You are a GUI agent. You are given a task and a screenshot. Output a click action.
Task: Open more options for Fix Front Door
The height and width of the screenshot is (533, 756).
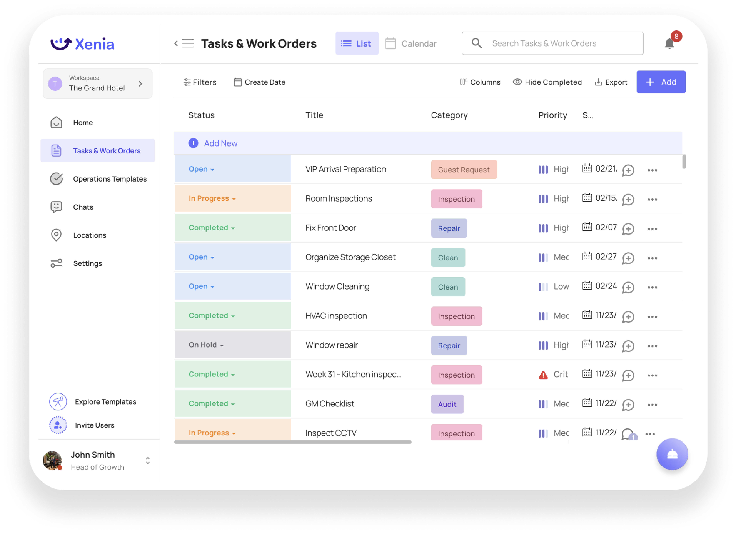point(652,229)
